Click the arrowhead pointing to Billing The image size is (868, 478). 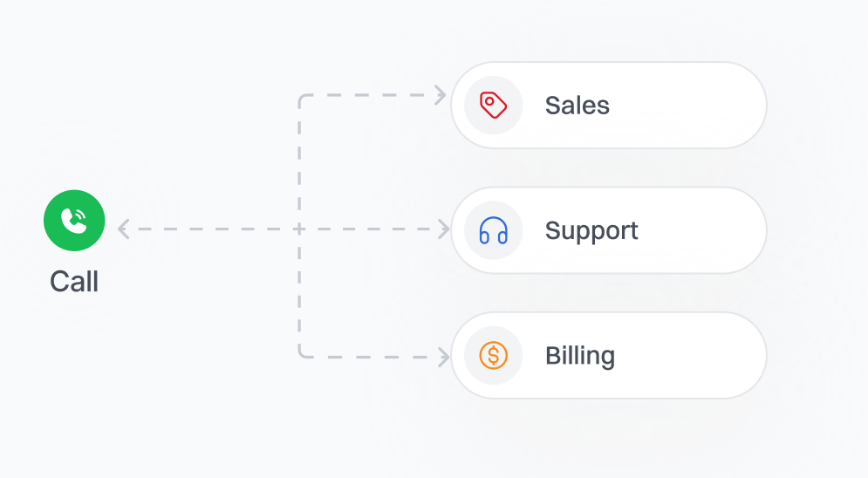tap(443, 356)
